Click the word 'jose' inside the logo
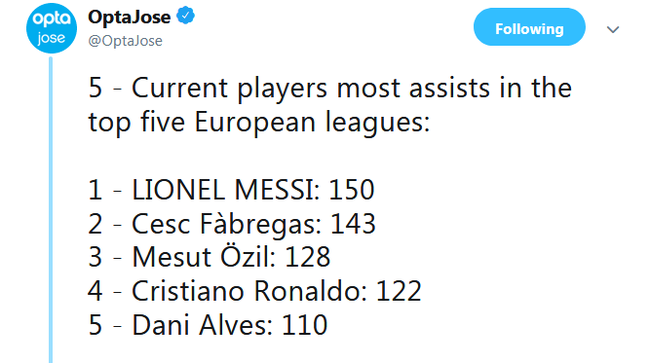The width and height of the screenshot is (650, 363). [x=51, y=39]
